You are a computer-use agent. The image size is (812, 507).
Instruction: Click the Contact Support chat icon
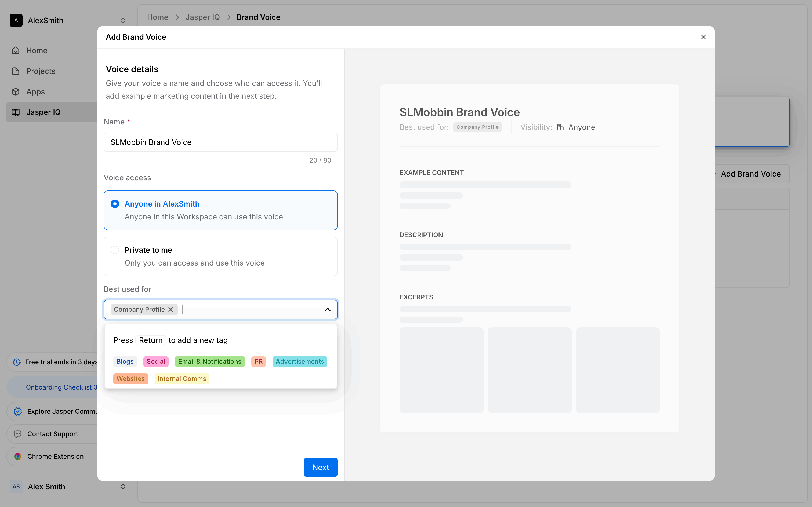pyautogui.click(x=18, y=434)
